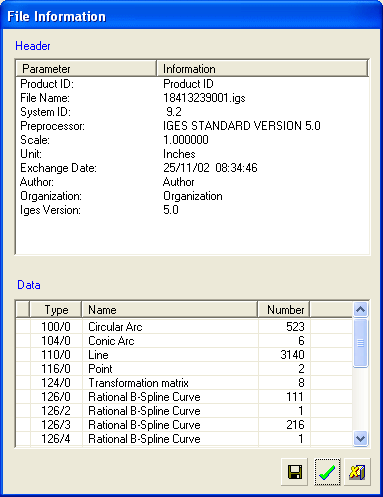Select the Organization: parameter row
Image resolution: width=383 pixels, height=497 pixels.
click(192, 196)
